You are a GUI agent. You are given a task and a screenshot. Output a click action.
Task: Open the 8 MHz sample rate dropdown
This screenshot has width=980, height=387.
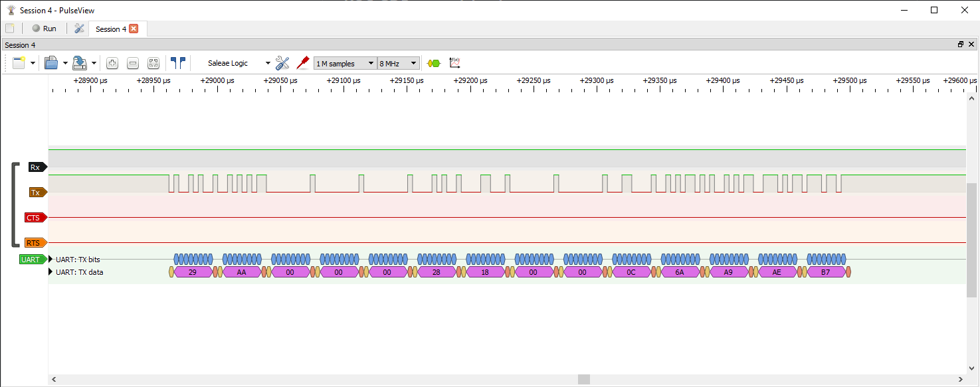(x=398, y=63)
